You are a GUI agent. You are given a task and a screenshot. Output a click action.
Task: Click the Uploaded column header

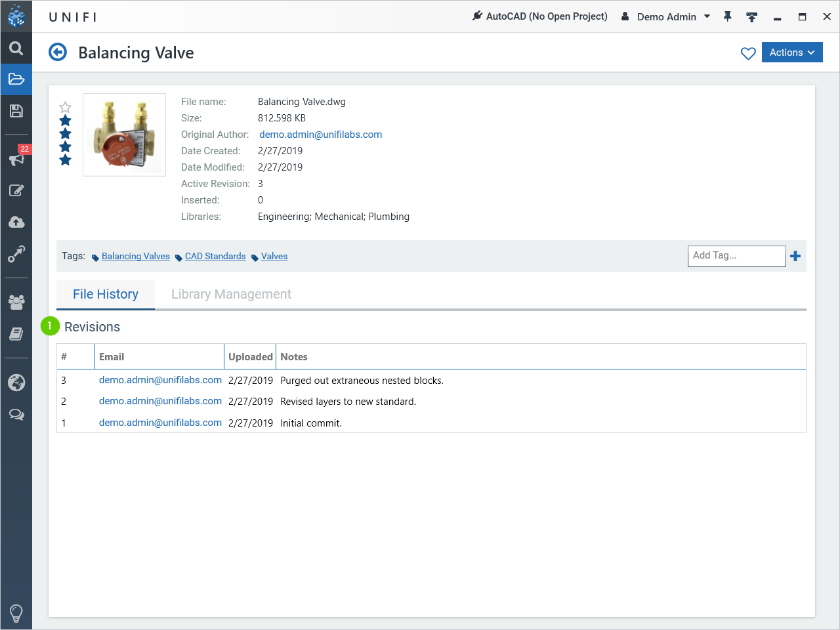tap(250, 356)
